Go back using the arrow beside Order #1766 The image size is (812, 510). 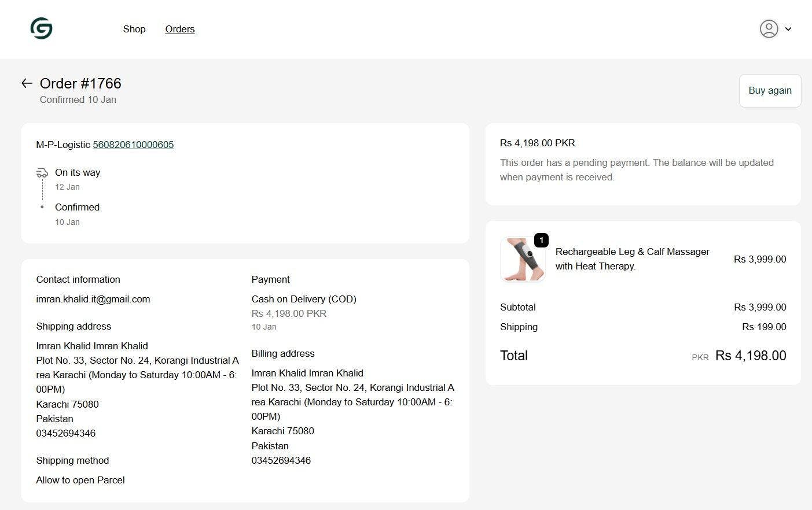tap(27, 83)
